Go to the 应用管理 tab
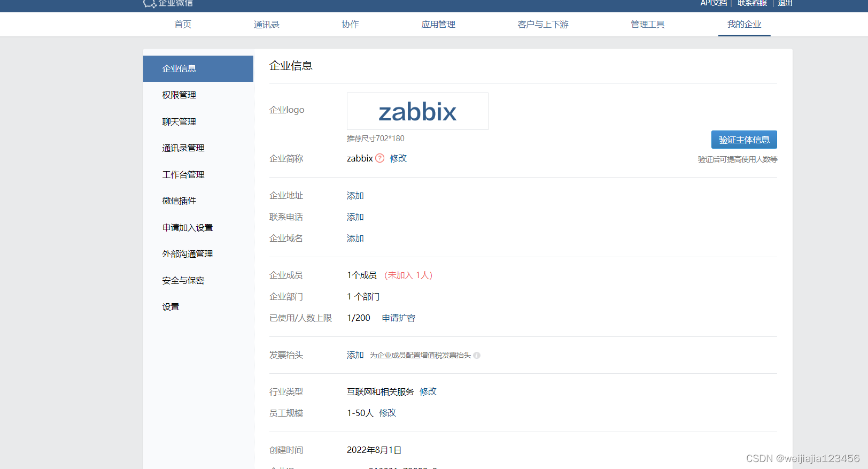Screen dimensions: 868x469 pyautogui.click(x=438, y=25)
